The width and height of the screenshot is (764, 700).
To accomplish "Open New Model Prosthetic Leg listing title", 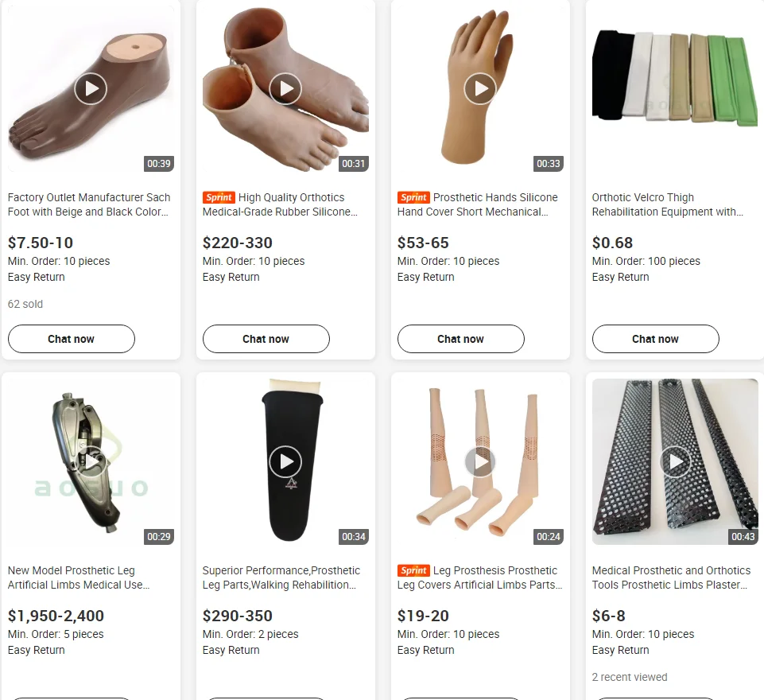I will pyautogui.click(x=79, y=577).
